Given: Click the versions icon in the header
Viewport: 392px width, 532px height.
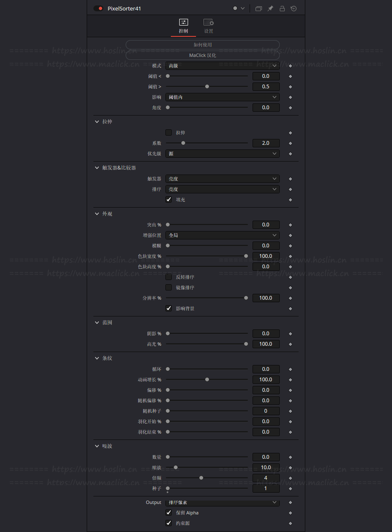Looking at the screenshot, I should [x=258, y=8].
